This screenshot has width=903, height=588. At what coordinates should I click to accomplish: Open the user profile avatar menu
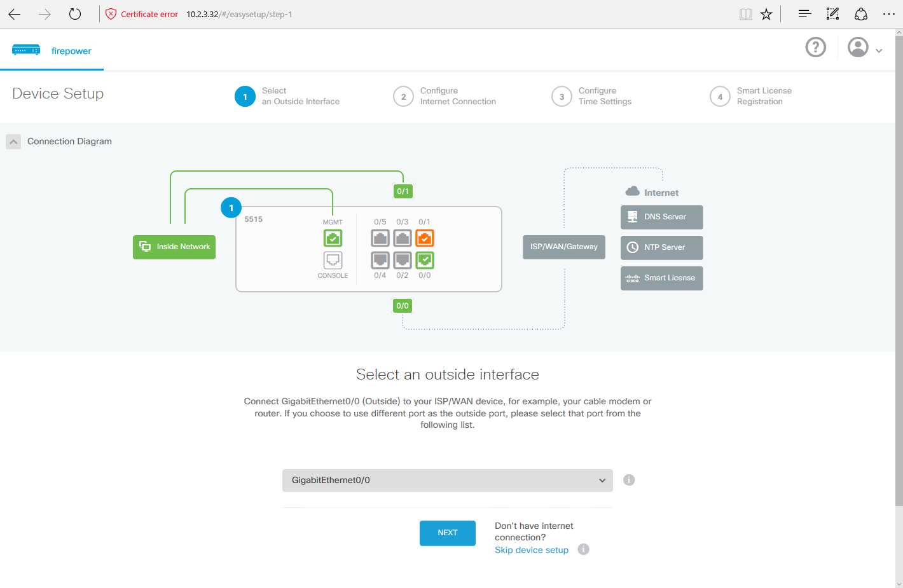(858, 47)
